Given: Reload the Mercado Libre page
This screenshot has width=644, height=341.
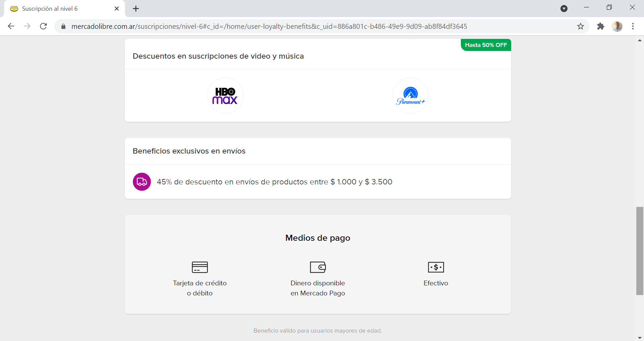Looking at the screenshot, I should point(43,26).
